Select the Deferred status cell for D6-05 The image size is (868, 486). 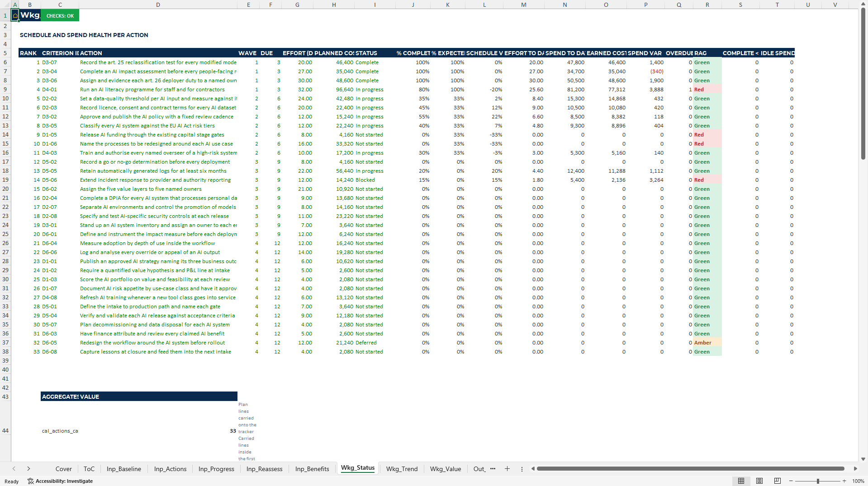point(375,343)
